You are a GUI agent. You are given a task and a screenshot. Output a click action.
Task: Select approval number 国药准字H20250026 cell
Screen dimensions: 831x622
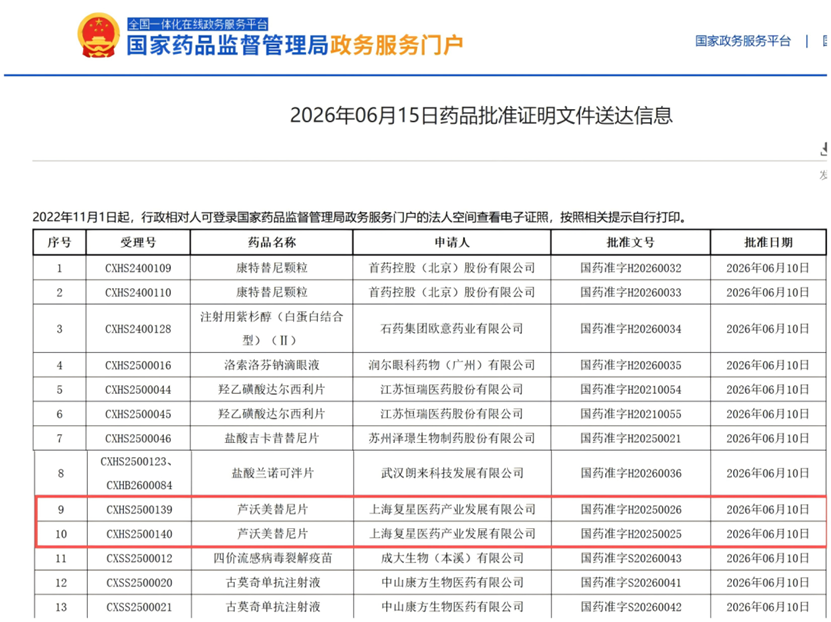[x=631, y=510]
